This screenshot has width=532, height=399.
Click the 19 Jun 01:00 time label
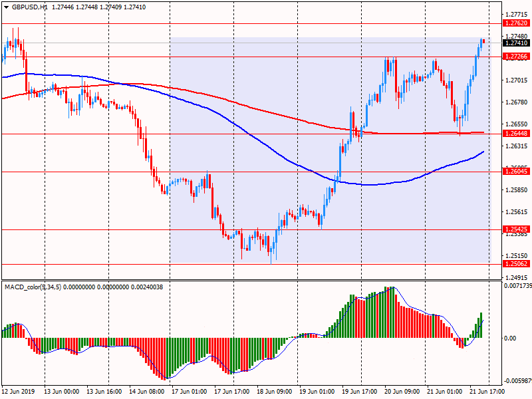[x=317, y=391]
